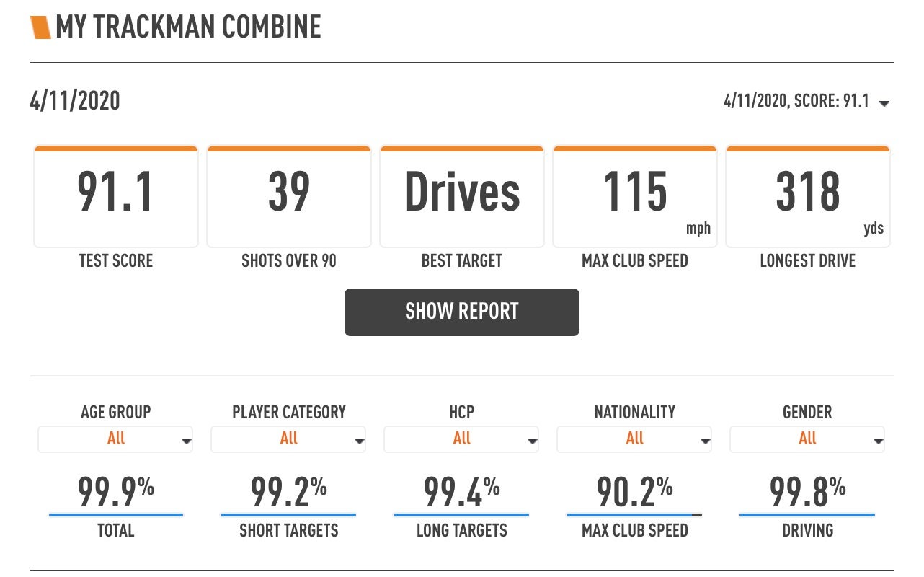
Task: Select the Test Score 91.1 card
Action: pos(116,196)
